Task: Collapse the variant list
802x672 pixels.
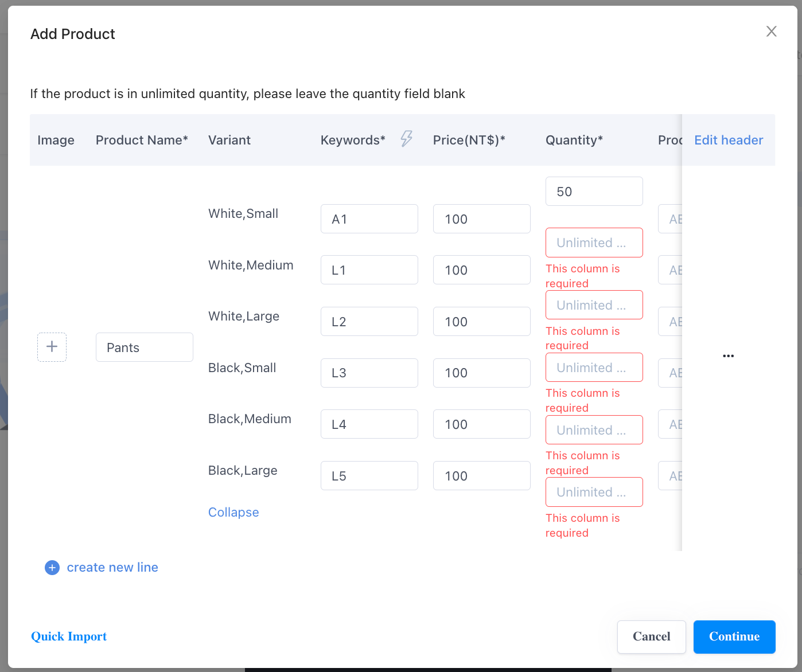Action: click(x=233, y=512)
